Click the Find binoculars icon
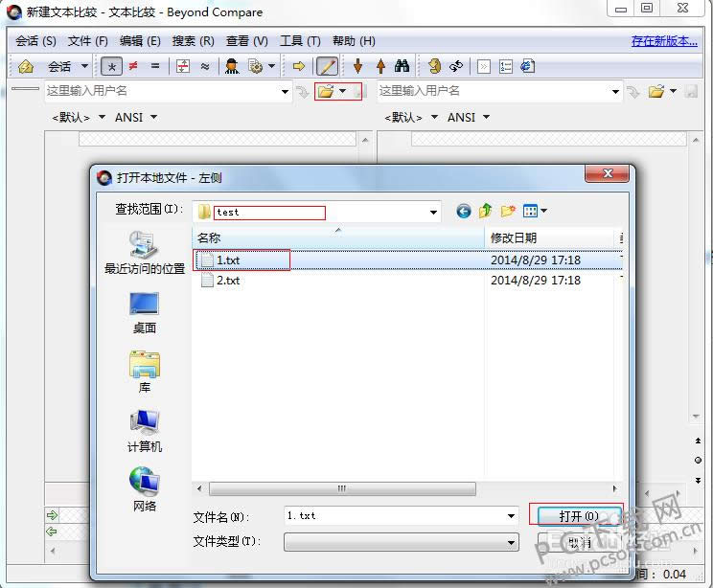This screenshot has width=713, height=588. click(x=402, y=66)
